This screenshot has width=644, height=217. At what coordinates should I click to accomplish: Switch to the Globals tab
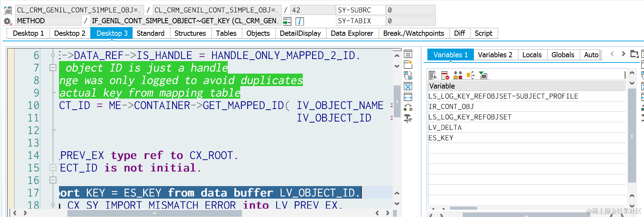[563, 55]
